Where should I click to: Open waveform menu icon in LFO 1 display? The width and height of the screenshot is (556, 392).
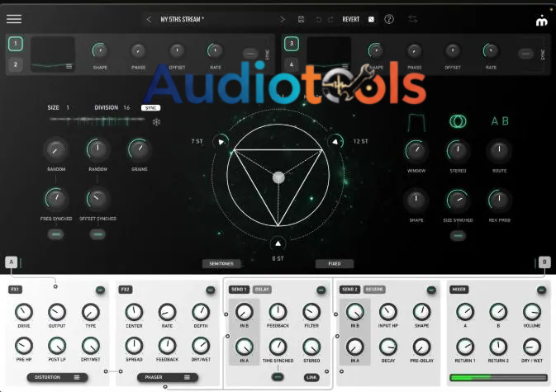tap(69, 66)
